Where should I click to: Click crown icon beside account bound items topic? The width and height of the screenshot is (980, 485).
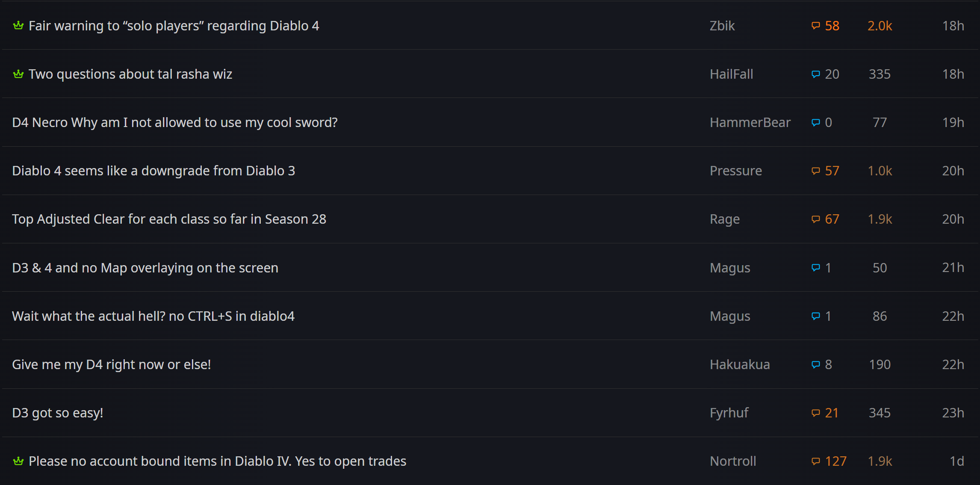click(x=18, y=461)
